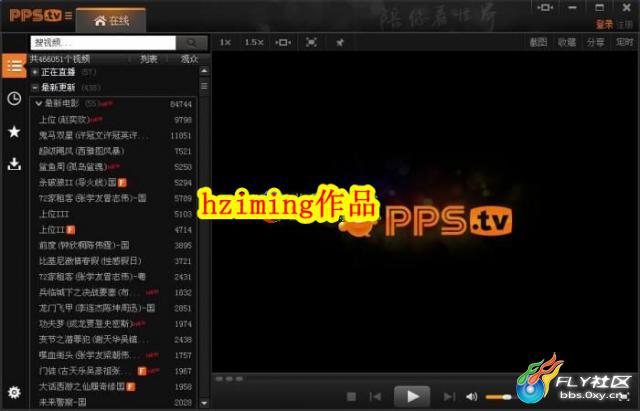Select the 大话西游之仙履奇缘 entry
The height and width of the screenshot is (411, 640).
[x=115, y=387]
